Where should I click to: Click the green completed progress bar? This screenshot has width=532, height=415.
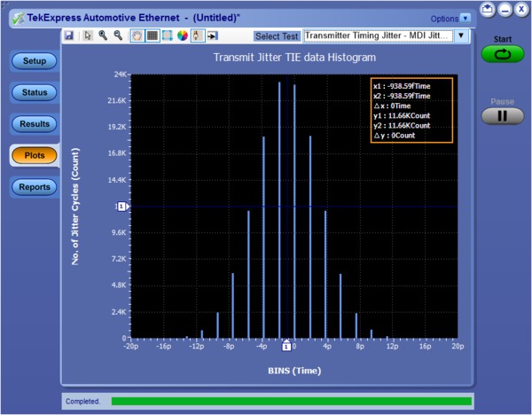point(292,402)
